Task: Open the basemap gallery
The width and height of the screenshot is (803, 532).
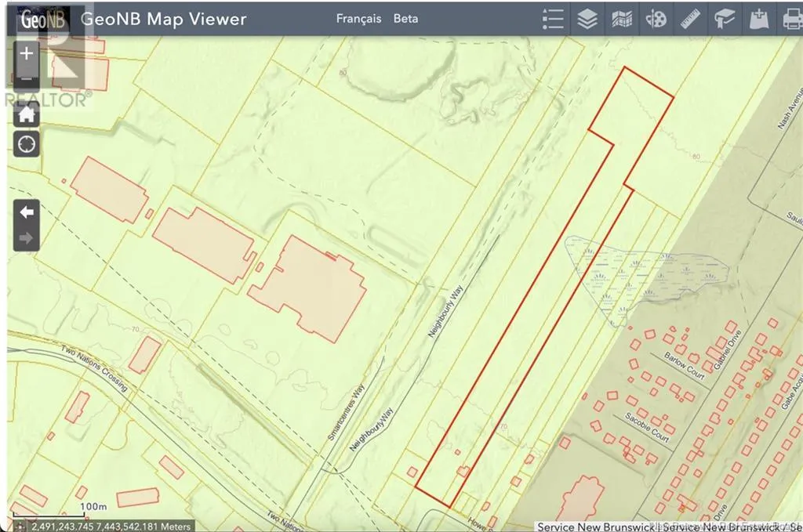Action: (x=621, y=19)
